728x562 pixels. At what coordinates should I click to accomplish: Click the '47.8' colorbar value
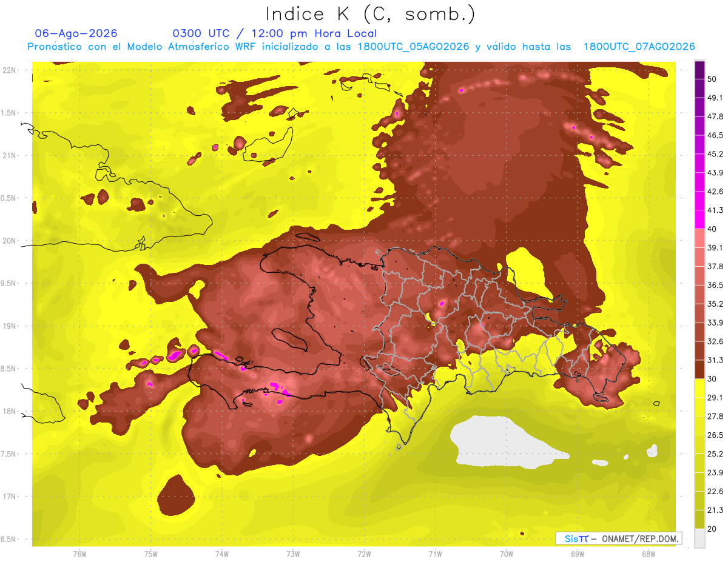715,116
